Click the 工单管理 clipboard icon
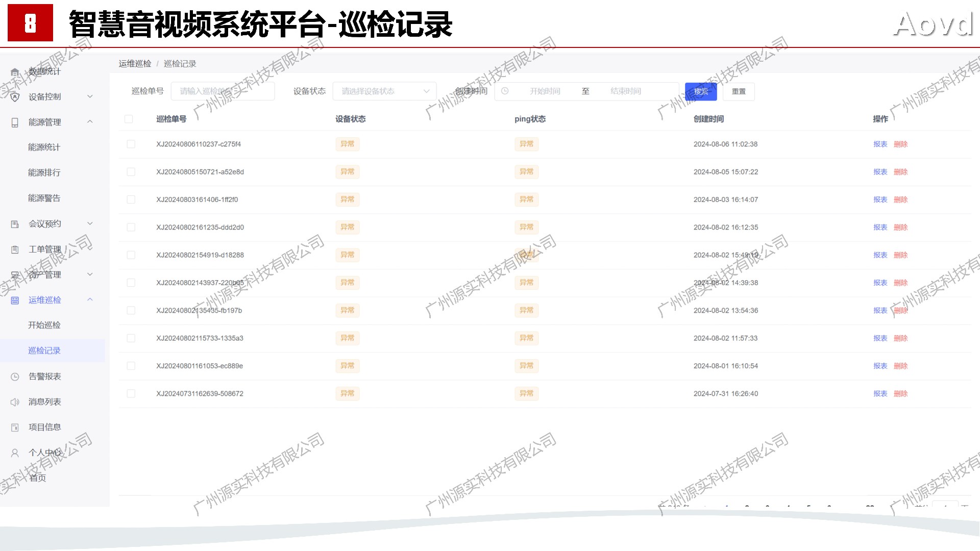This screenshot has height=551, width=980. point(15,249)
